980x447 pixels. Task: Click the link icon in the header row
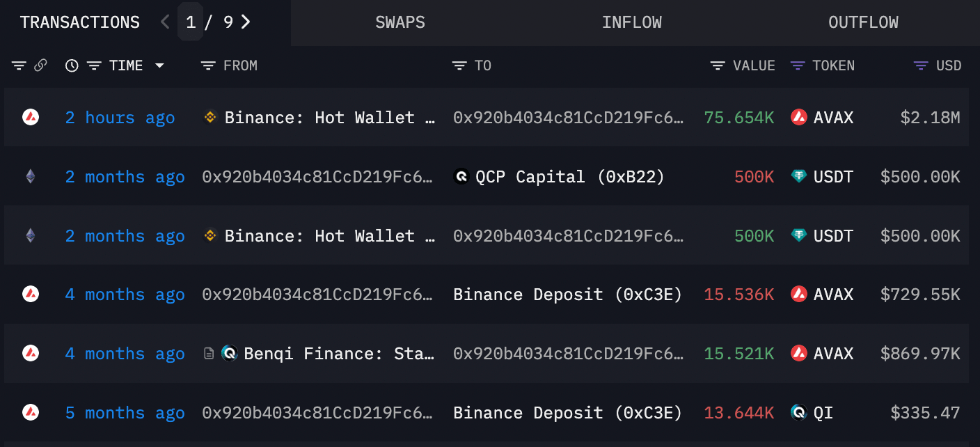[x=40, y=65]
